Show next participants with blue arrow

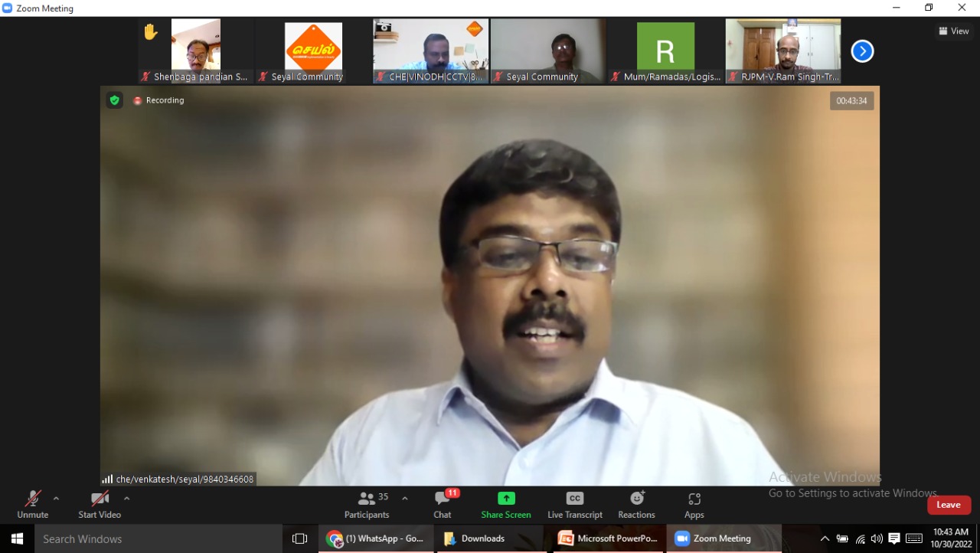coord(862,51)
